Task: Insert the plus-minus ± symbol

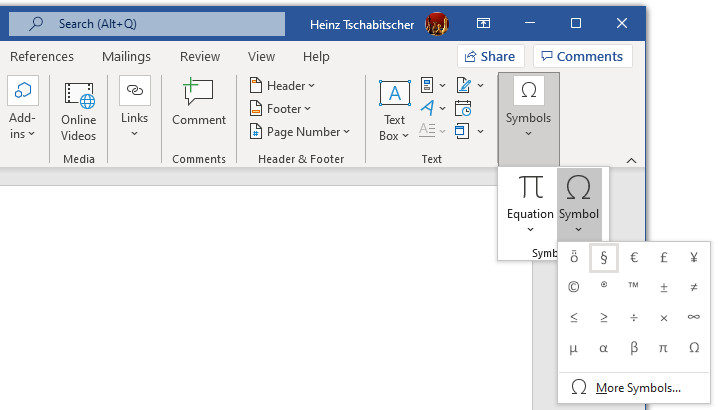Action: point(664,287)
